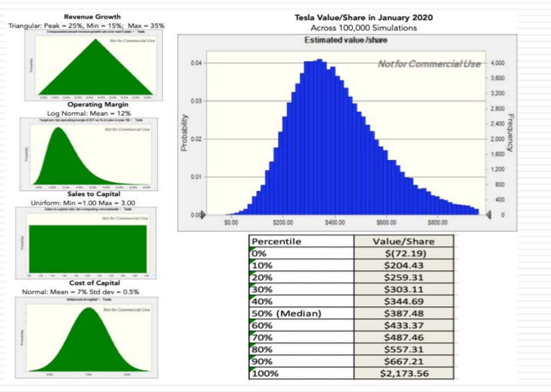
Task: Click the left range grabber on histogram axis
Action: pyautogui.click(x=204, y=215)
